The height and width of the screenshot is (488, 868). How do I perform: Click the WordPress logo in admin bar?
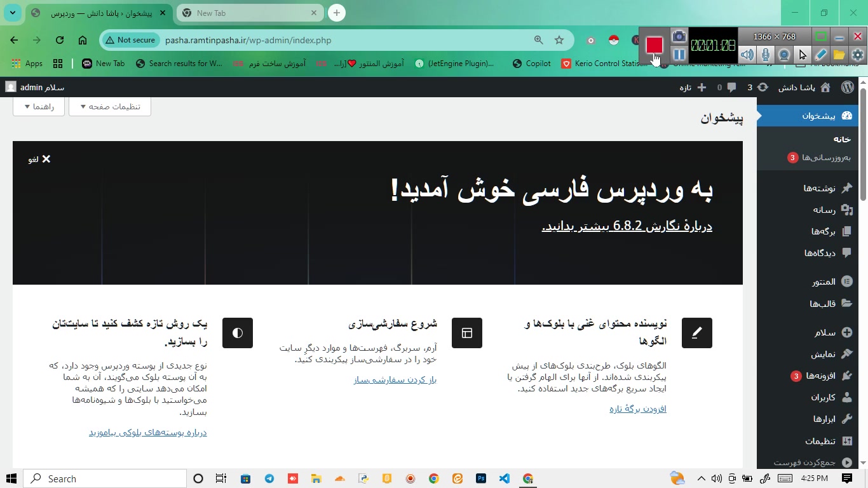848,87
